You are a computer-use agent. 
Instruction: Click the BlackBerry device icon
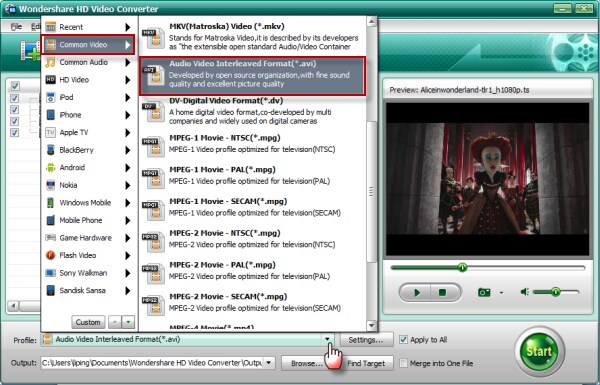(x=51, y=150)
